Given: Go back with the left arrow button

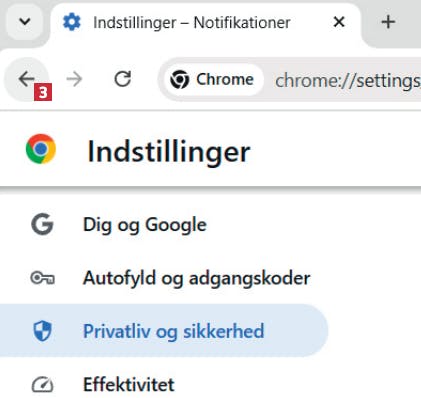Looking at the screenshot, I should click(27, 79).
